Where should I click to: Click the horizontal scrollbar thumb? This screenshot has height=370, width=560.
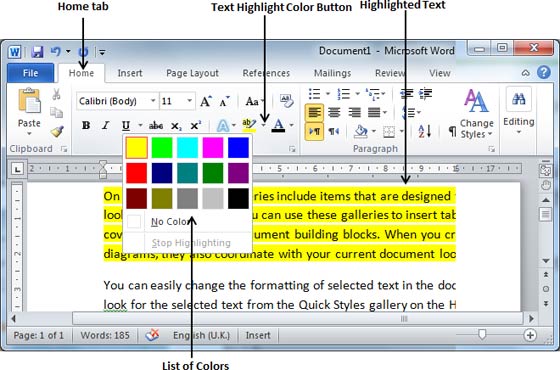point(298,318)
